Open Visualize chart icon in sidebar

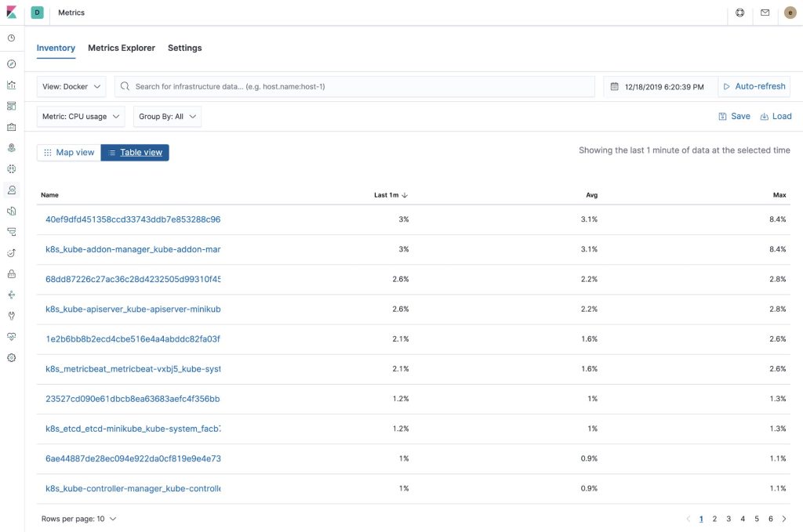[11, 85]
